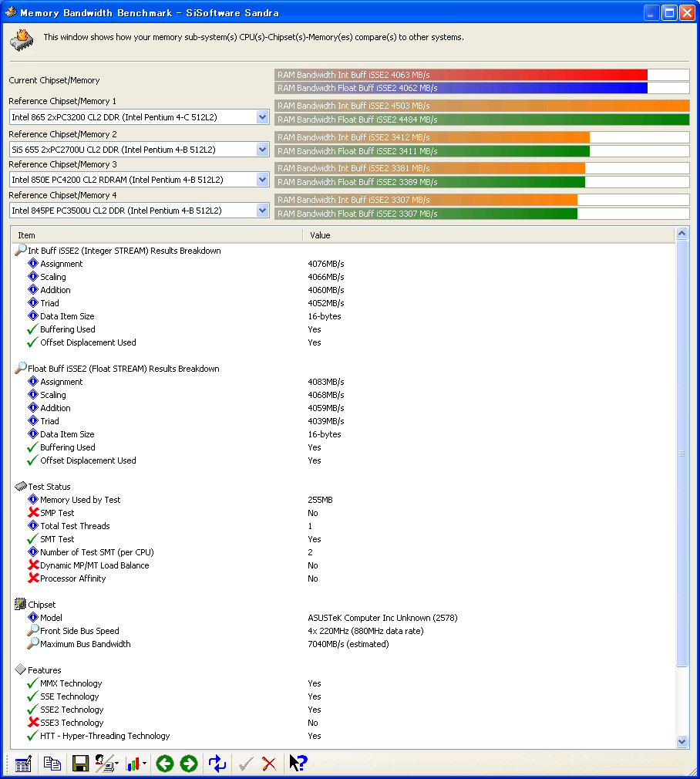Click the memory chip icon beside Test Status

tap(20, 486)
